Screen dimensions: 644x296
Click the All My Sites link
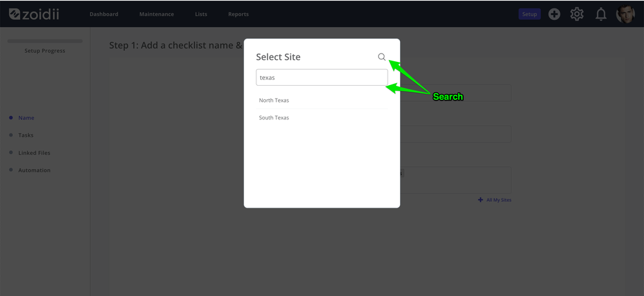coord(495,200)
